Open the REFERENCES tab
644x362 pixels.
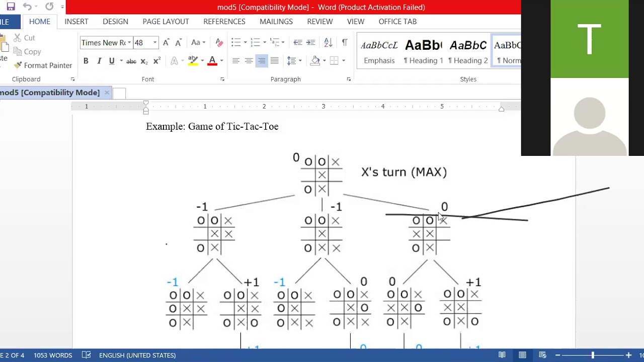[224, 22]
